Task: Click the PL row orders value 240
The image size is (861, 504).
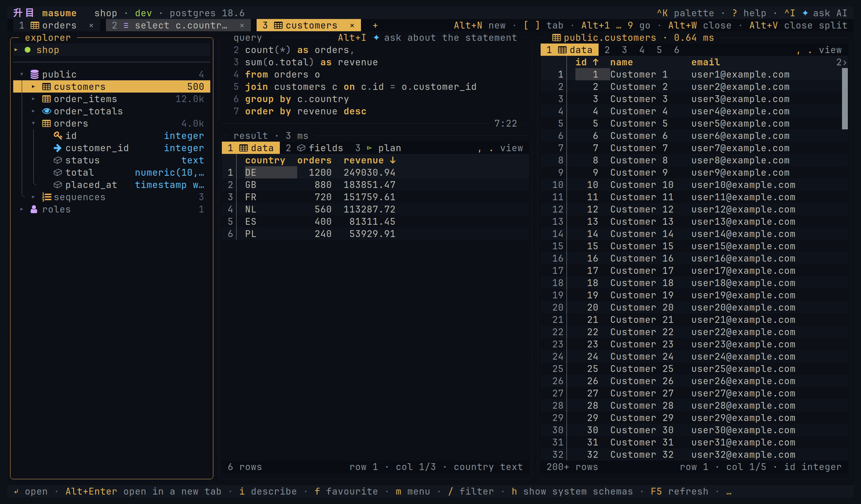Action: (x=323, y=234)
